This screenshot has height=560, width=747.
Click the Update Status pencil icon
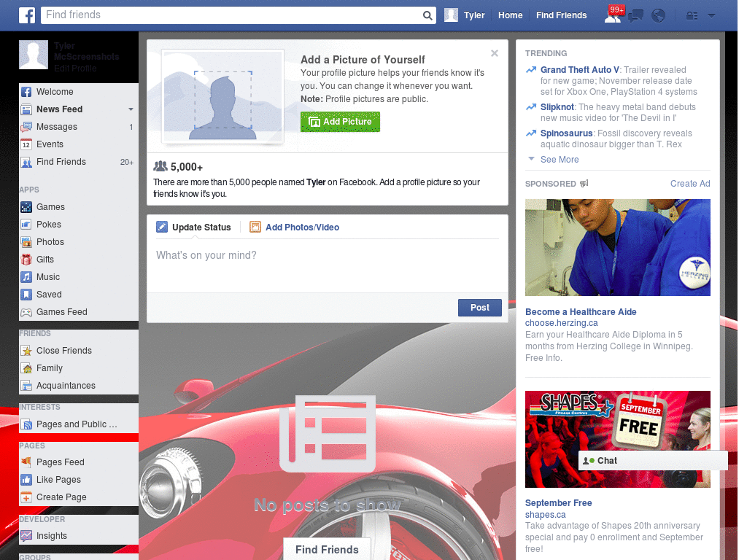coord(162,227)
